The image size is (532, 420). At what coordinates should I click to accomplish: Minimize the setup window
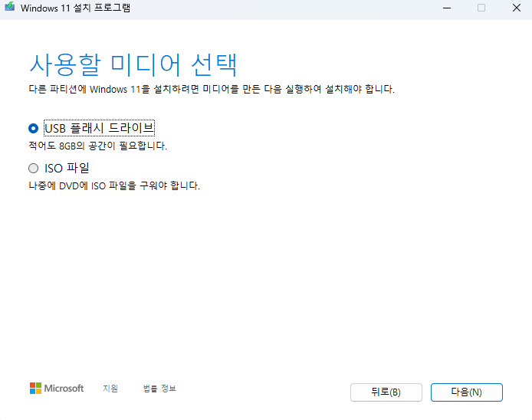[x=447, y=8]
